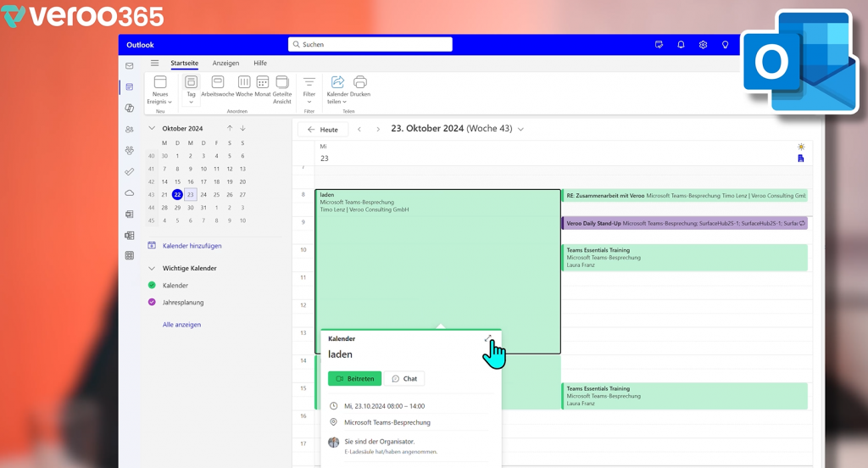Open the Calendar icon in the sidebar
This screenshot has height=468, width=868.
coord(129,87)
